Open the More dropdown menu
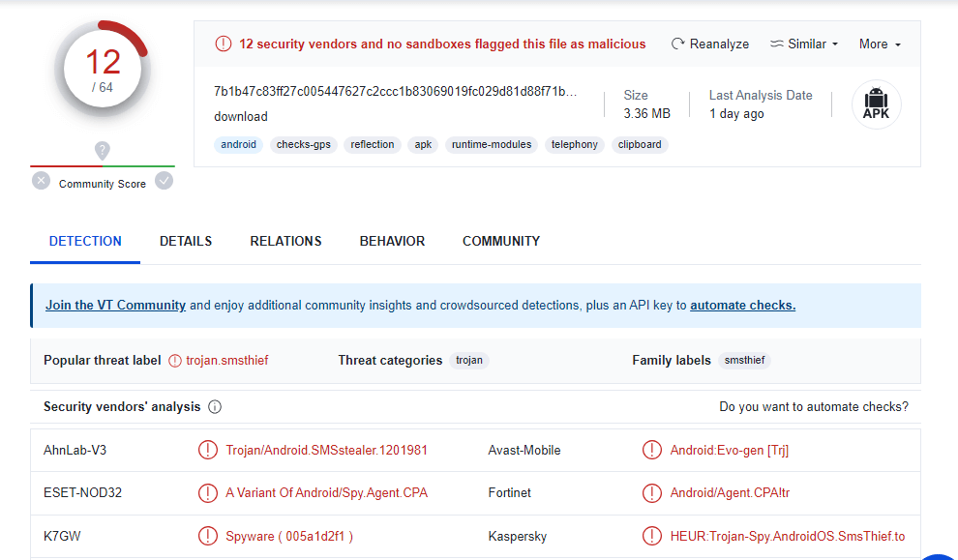This screenshot has width=958, height=560. [x=880, y=44]
